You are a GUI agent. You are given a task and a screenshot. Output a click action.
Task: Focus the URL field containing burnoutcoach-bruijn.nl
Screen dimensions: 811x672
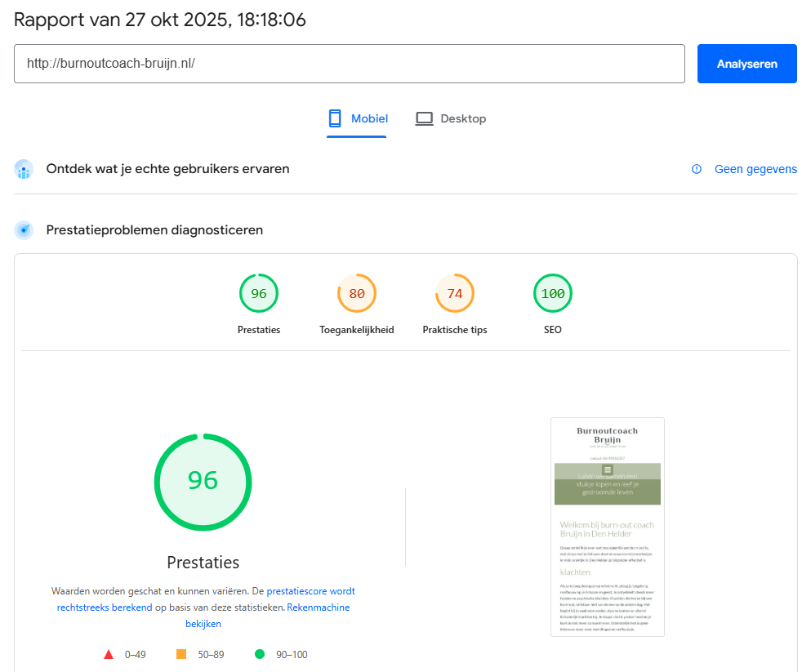click(x=349, y=64)
